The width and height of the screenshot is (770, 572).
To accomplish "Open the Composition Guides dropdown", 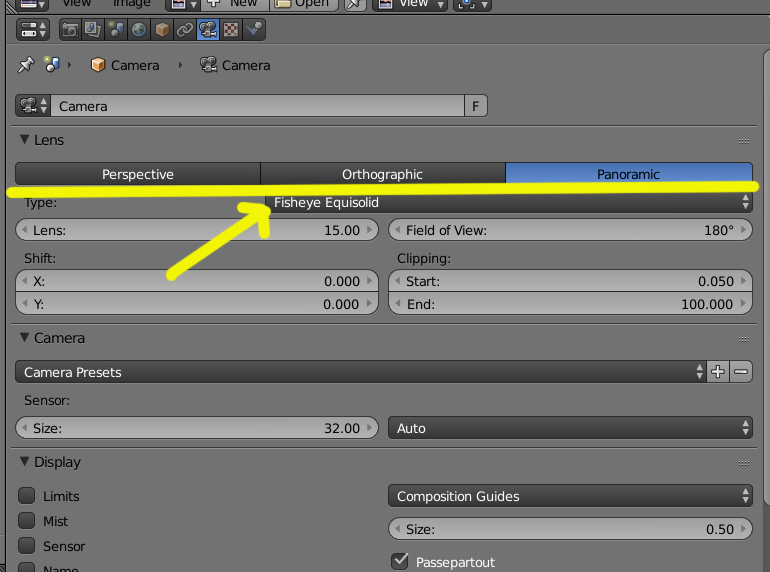I will (570, 496).
